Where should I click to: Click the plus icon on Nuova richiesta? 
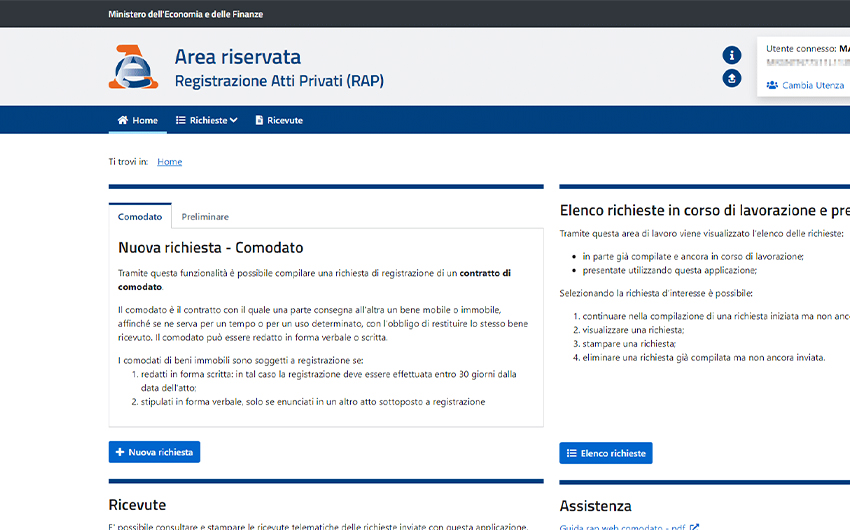tap(120, 452)
